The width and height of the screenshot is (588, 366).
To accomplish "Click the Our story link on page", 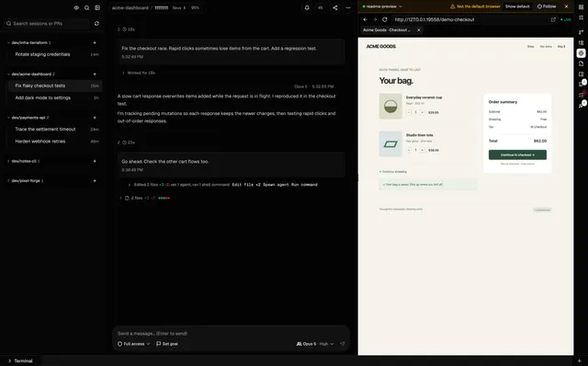I will point(546,47).
